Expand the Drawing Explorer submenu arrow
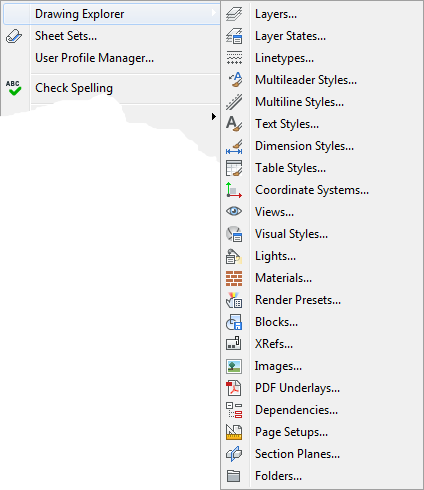The width and height of the screenshot is (424, 490). [x=214, y=13]
